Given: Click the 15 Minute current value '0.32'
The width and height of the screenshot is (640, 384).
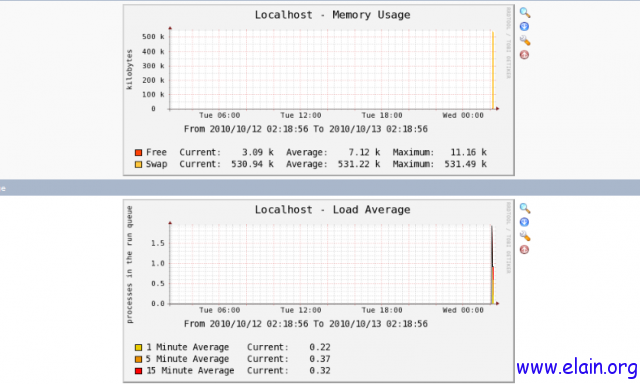Looking at the screenshot, I should tap(320, 371).
